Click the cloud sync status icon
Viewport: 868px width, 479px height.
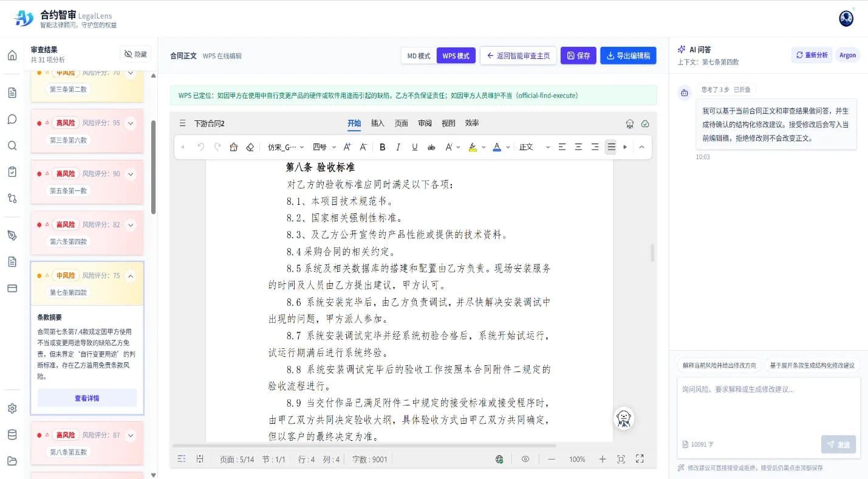coord(645,123)
